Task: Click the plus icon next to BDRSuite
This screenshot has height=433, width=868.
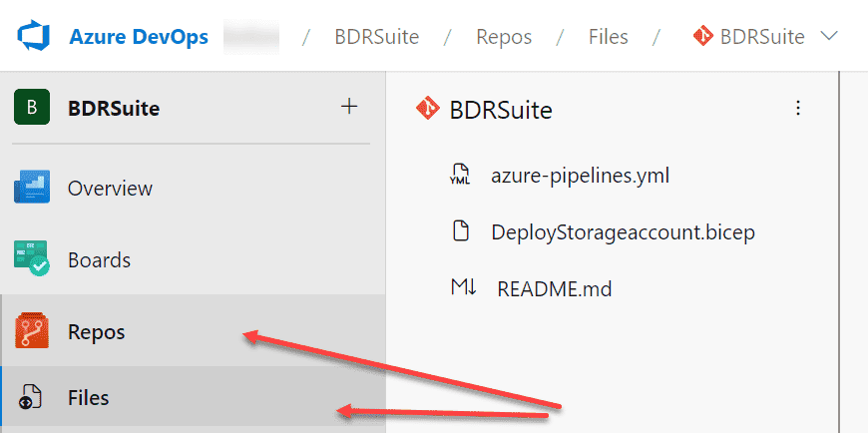Action: click(349, 107)
